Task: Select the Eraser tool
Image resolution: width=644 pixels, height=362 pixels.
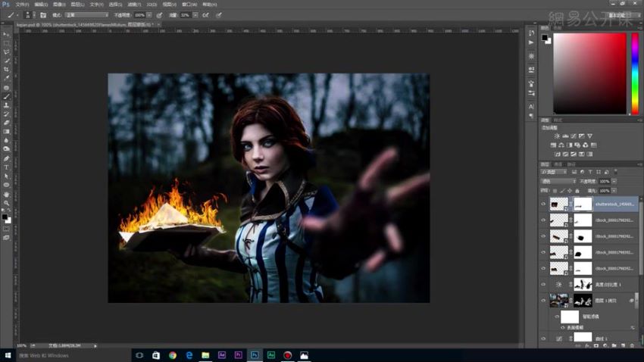Action: [x=6, y=123]
